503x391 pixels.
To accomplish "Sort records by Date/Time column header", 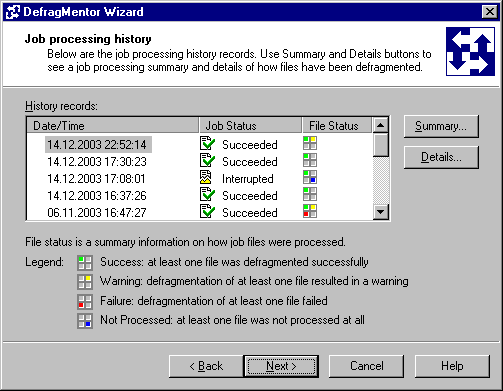I will [113, 126].
